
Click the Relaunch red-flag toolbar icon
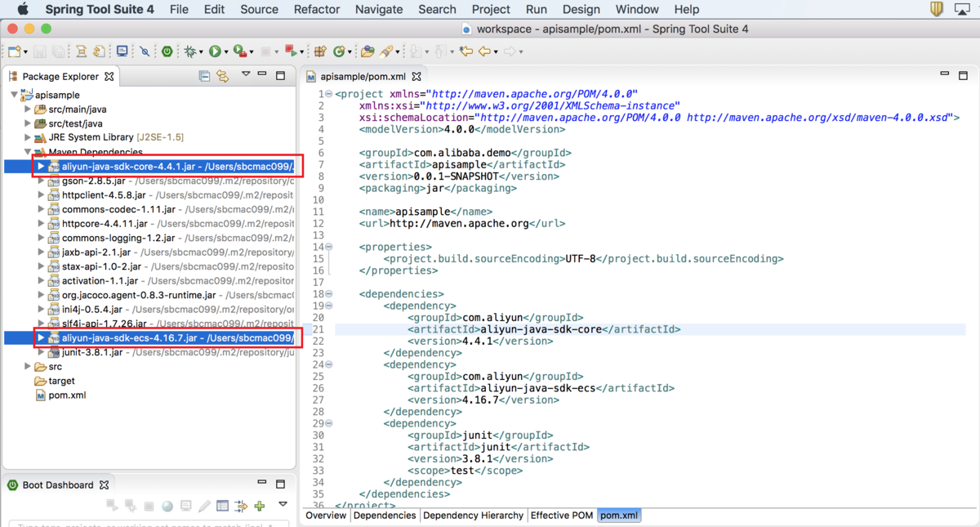[290, 51]
